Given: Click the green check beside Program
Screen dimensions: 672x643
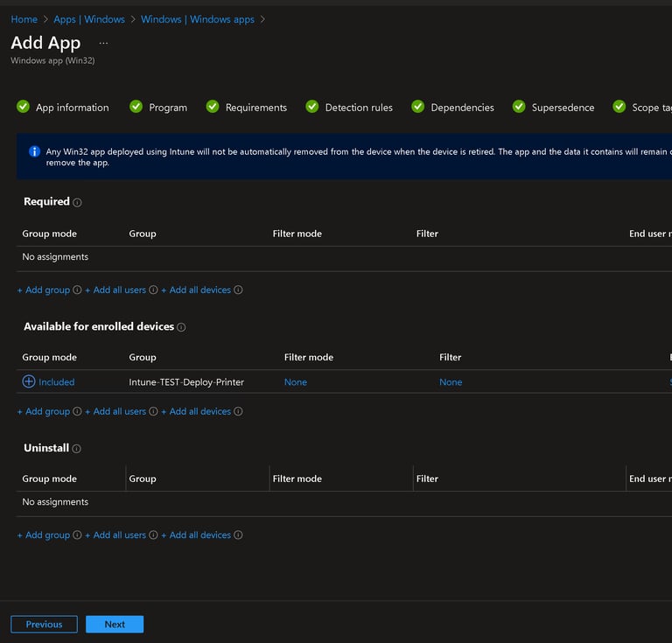Looking at the screenshot, I should coord(136,106).
